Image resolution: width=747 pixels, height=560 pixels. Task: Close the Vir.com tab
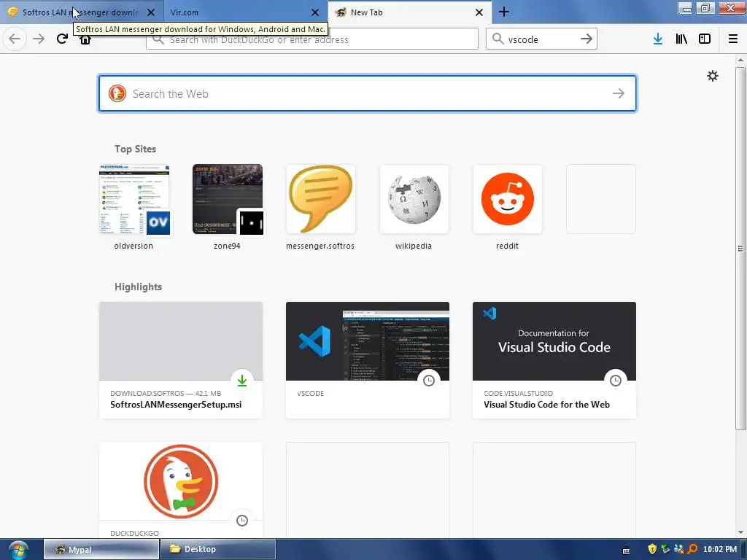point(315,12)
